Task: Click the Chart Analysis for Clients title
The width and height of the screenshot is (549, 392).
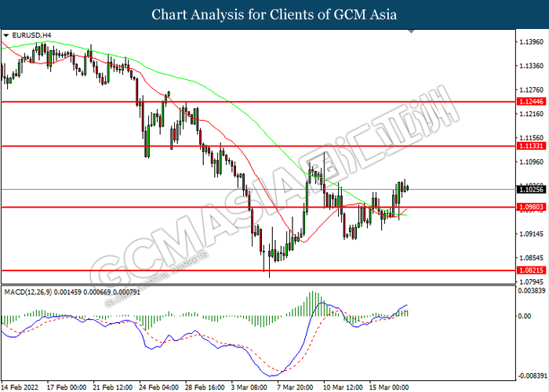Action: point(274,14)
